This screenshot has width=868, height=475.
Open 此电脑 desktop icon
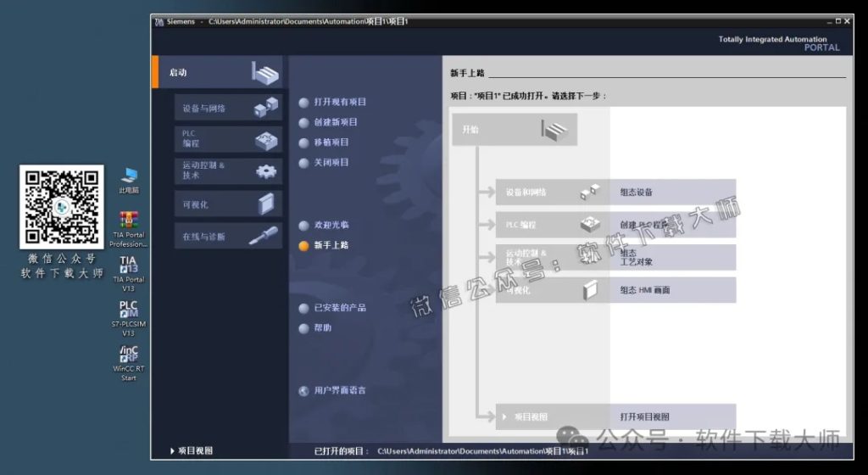point(129,181)
